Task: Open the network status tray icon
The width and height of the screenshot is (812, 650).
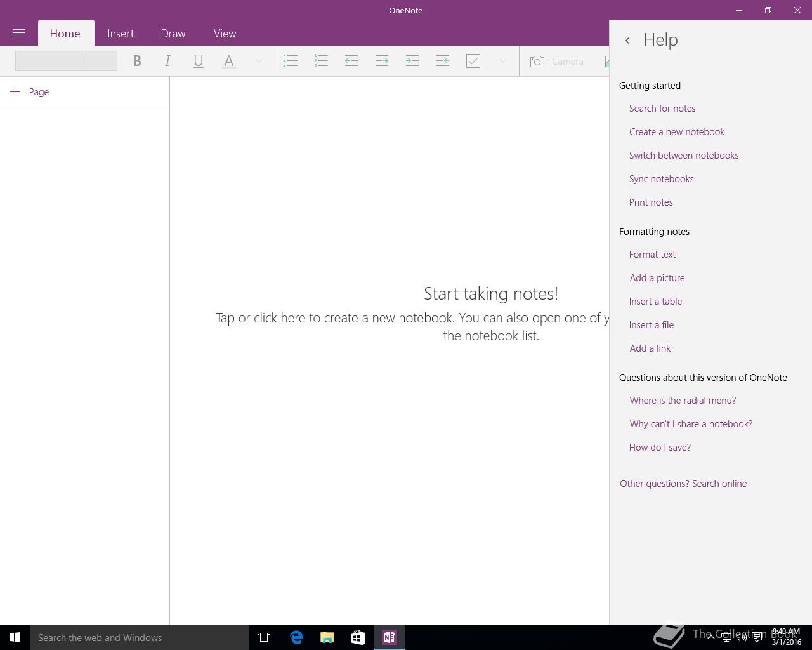Action: coord(726,637)
